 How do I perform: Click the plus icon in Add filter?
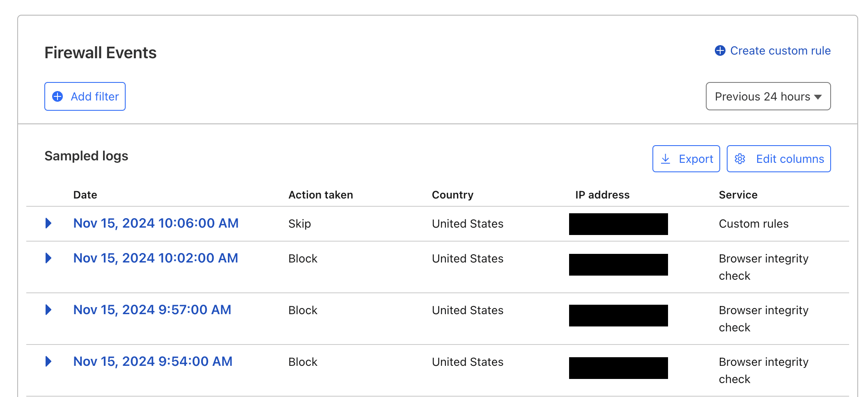point(58,97)
